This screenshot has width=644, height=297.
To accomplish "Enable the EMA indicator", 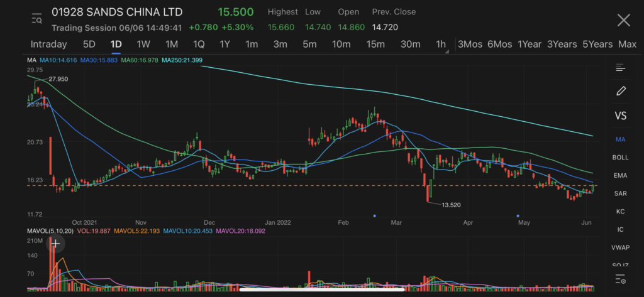I will [620, 176].
